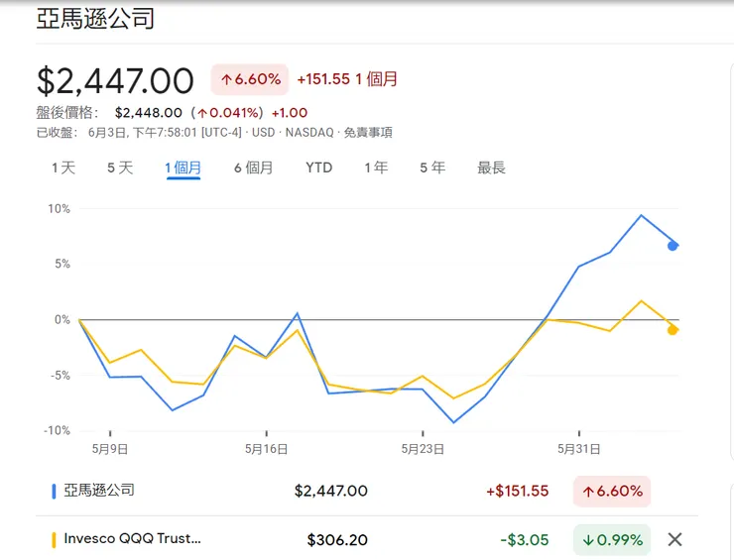This screenshot has height=560, width=734.
Task: Click the 0.041% after-hours change
Action: (x=227, y=113)
